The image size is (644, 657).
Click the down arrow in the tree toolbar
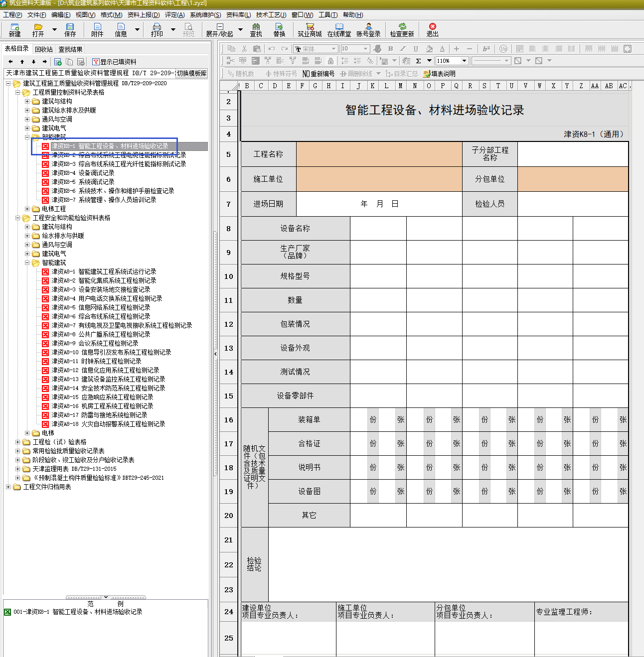pyautogui.click(x=33, y=62)
